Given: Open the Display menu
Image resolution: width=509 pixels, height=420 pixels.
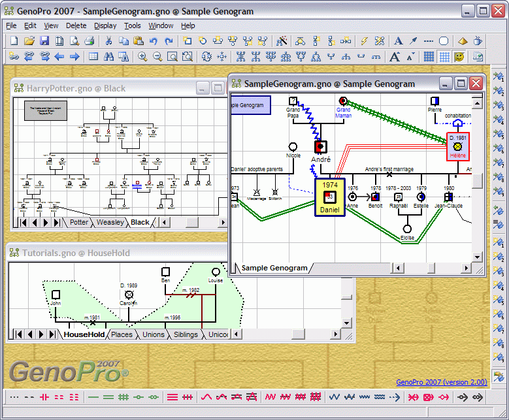Looking at the screenshot, I should pos(105,25).
